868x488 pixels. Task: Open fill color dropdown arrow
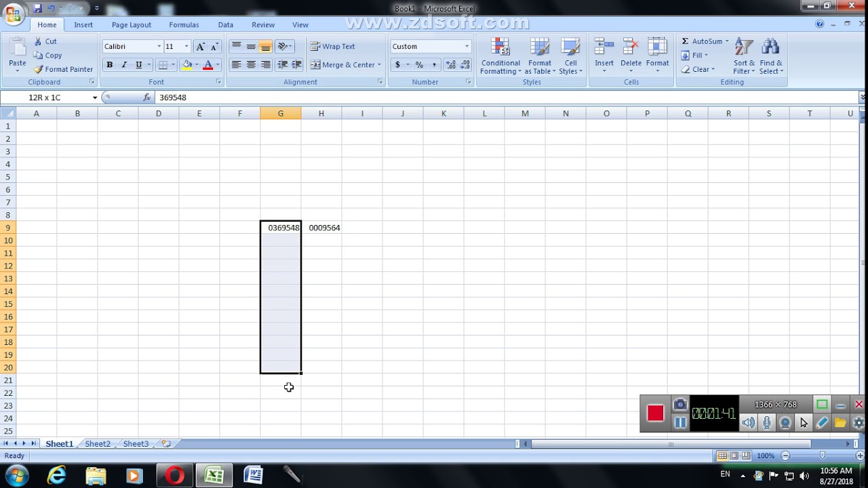(x=197, y=65)
